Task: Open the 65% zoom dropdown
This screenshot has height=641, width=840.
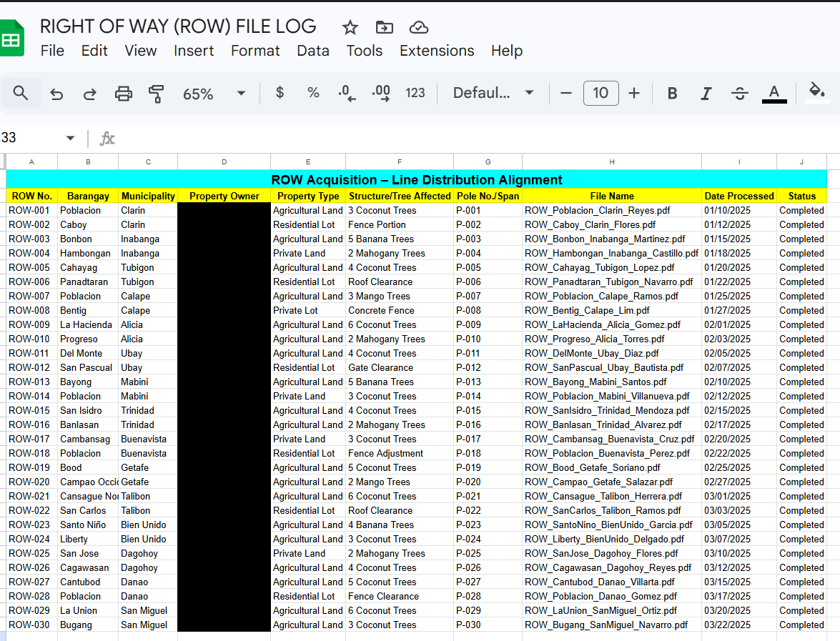Action: click(214, 94)
